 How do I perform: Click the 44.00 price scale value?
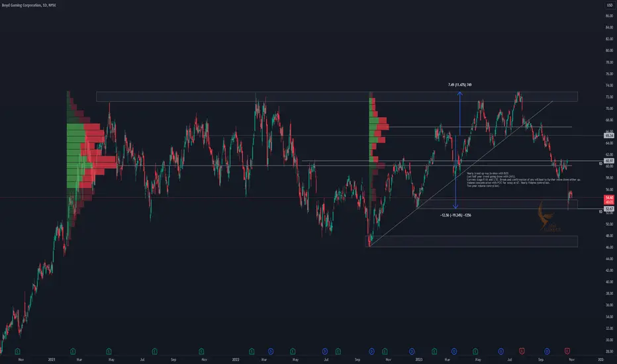tap(609, 259)
